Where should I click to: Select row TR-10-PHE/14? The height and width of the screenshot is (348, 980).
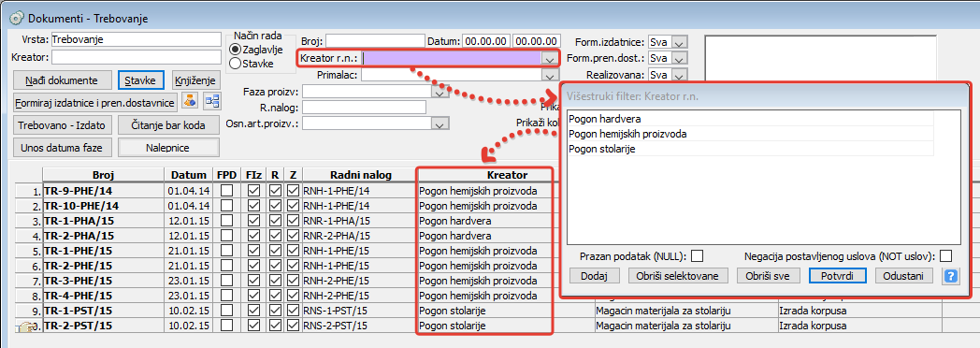81,205
